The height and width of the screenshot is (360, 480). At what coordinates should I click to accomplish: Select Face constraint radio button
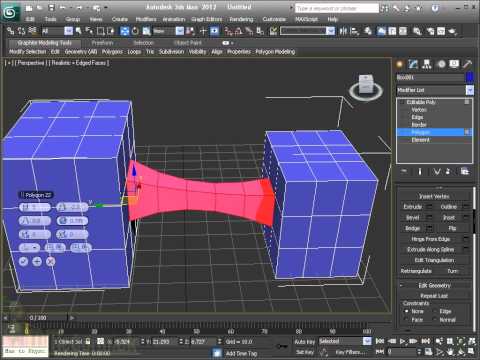(406, 319)
